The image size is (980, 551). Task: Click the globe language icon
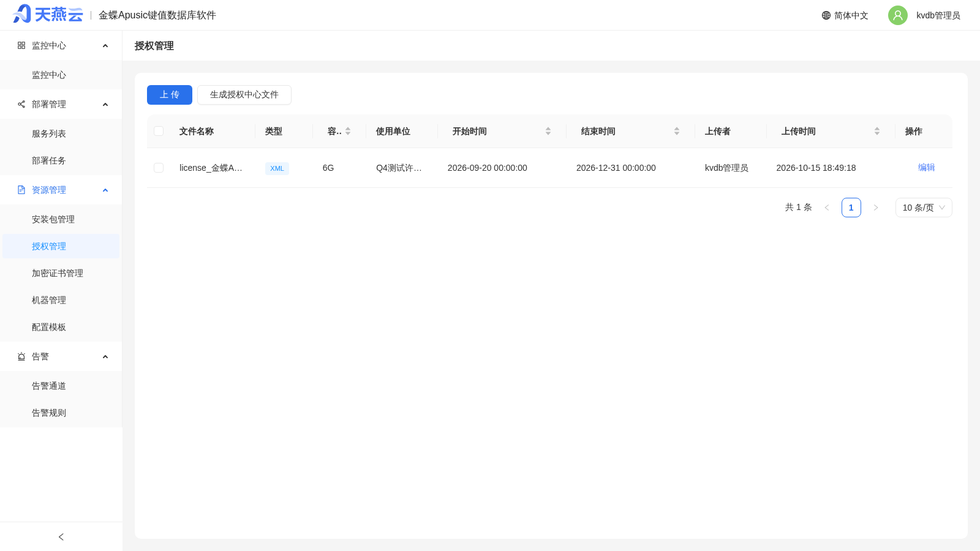(x=826, y=15)
